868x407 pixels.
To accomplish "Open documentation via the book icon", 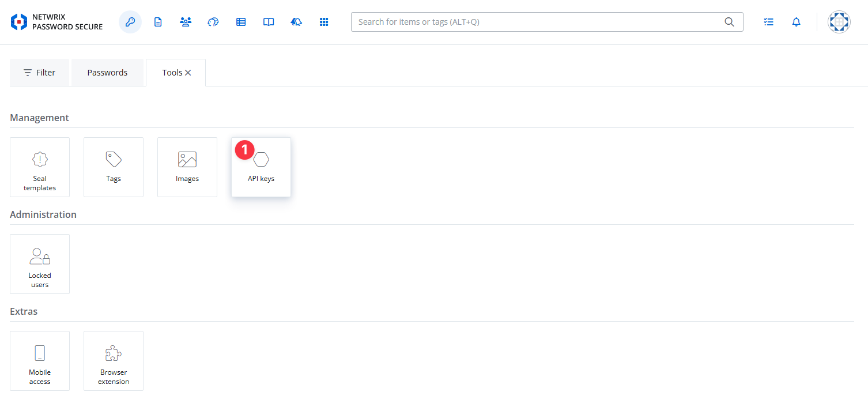I will (268, 21).
